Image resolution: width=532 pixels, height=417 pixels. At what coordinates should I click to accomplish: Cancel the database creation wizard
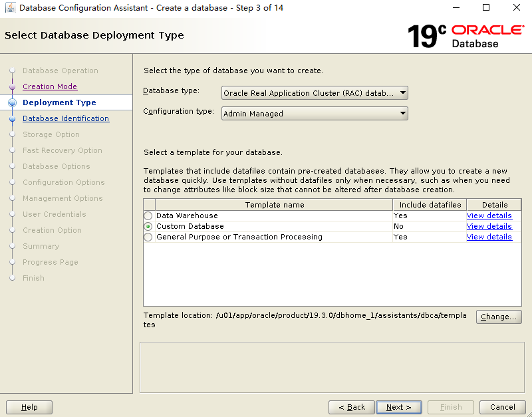[502, 407]
